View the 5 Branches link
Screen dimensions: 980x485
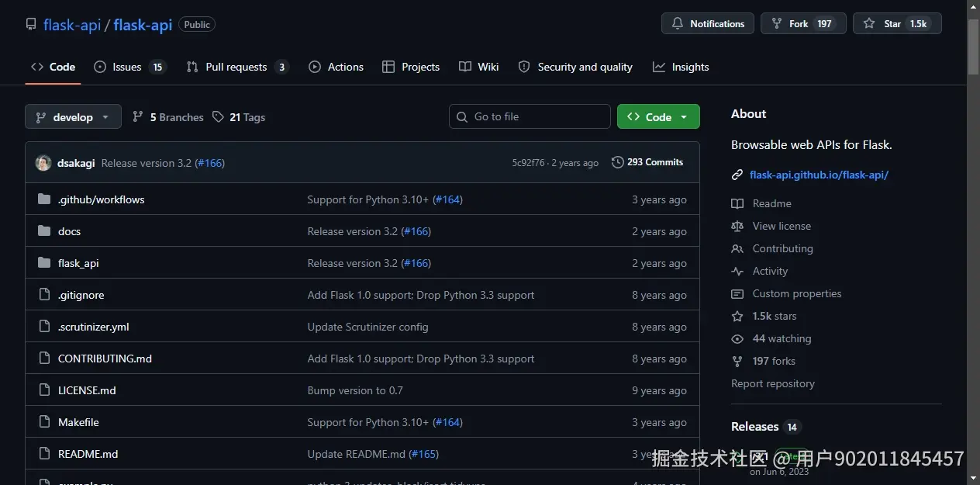pos(167,117)
